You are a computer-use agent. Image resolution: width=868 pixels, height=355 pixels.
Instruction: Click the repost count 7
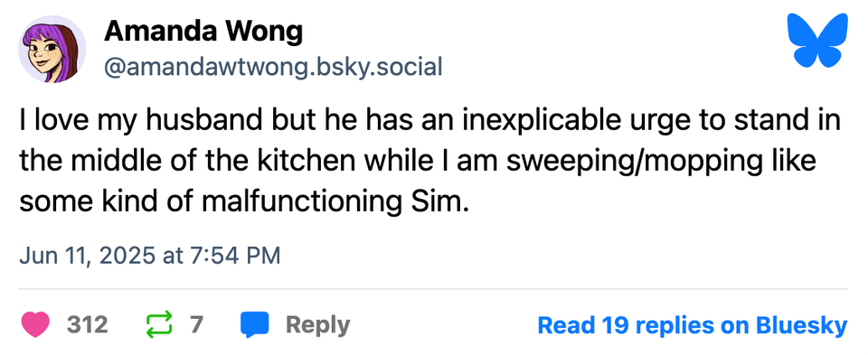pyautogui.click(x=196, y=325)
